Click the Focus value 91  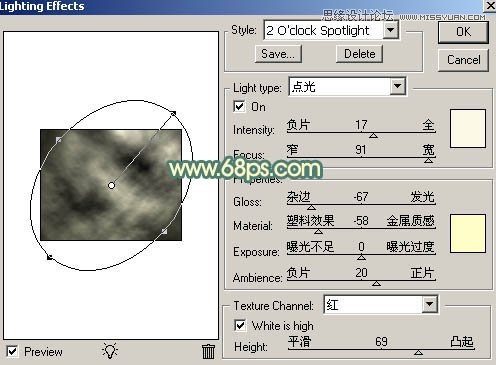360,150
